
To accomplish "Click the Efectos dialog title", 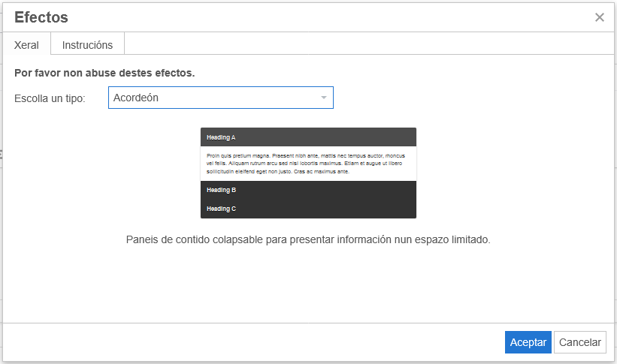I will [x=41, y=17].
